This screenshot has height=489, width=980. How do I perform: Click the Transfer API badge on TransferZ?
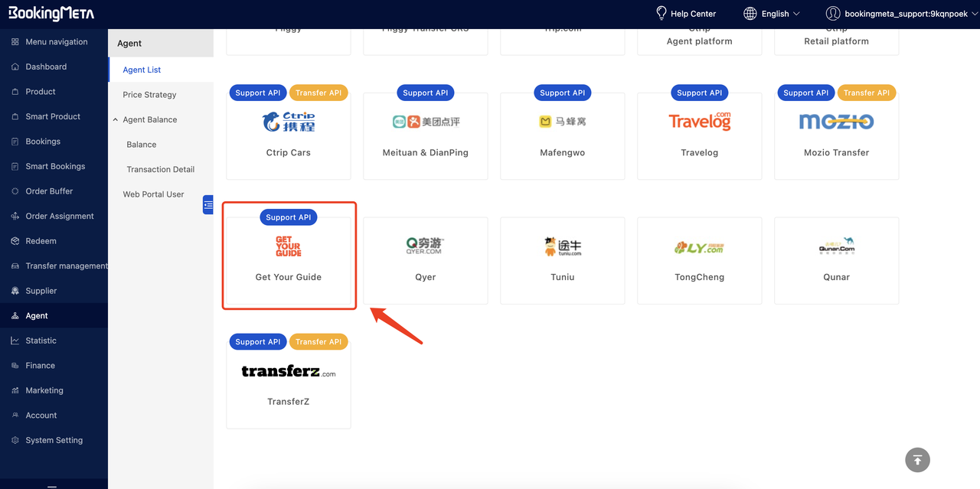(318, 341)
